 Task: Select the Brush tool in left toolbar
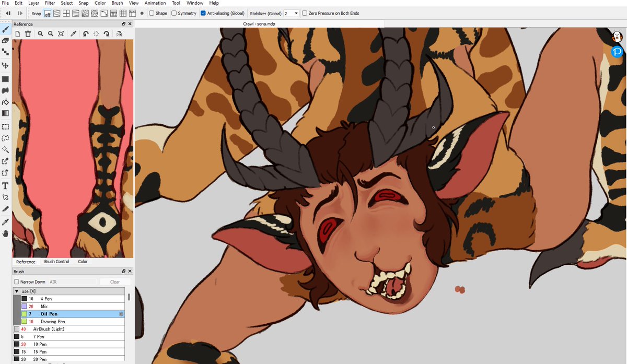point(5,29)
